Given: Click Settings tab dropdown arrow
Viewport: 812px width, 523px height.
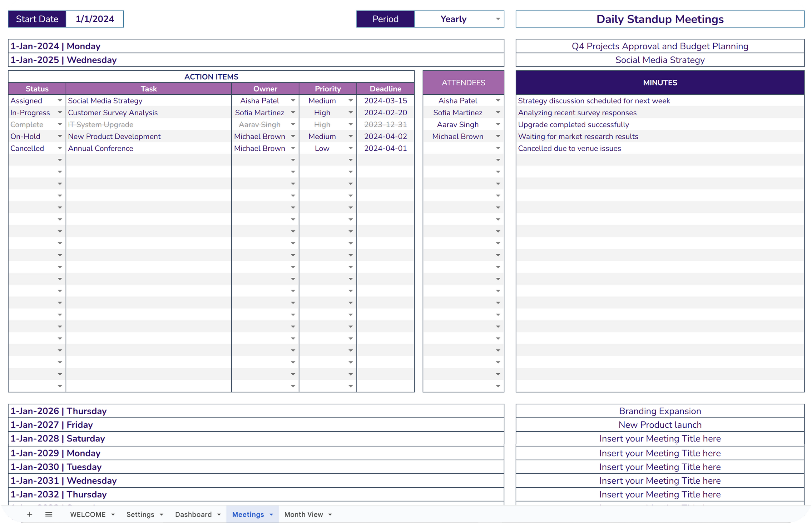Looking at the screenshot, I should coord(161,515).
